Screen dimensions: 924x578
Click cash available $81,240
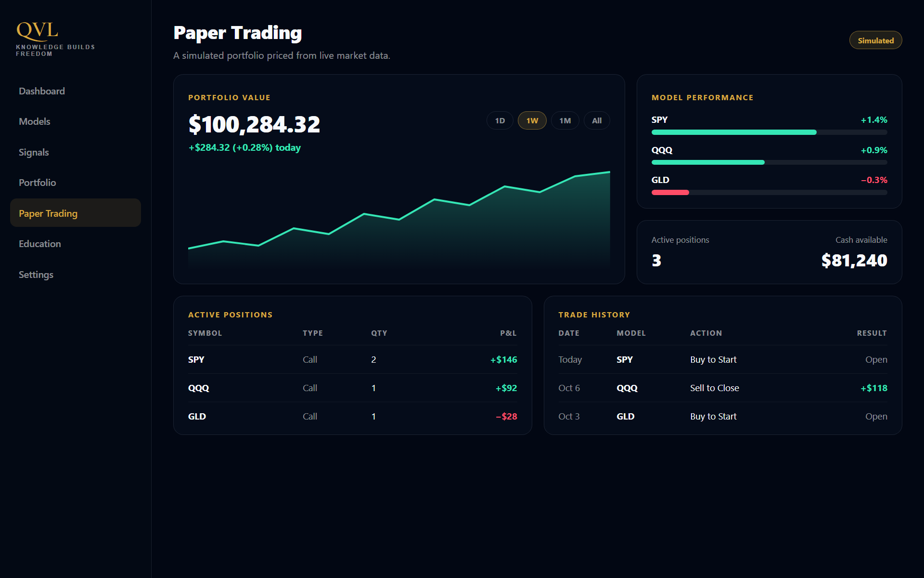pos(854,261)
